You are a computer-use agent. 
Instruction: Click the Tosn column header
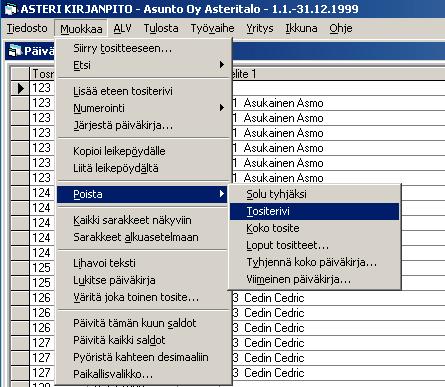pos(42,74)
